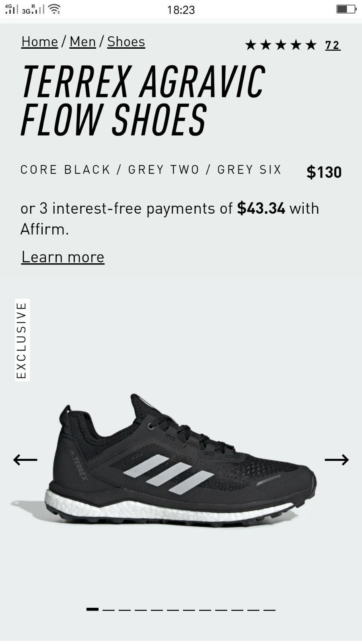
Task: Tap the 4G signal strength icon
Action: point(11,9)
